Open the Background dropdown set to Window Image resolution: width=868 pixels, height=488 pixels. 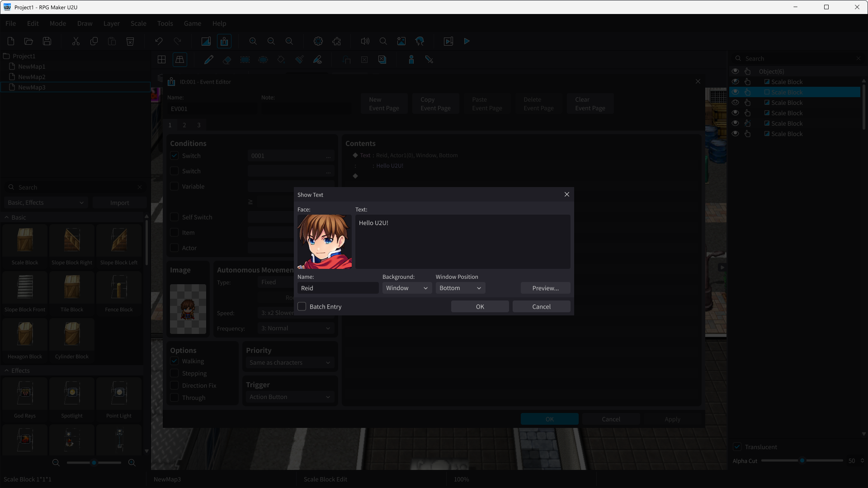(x=407, y=288)
